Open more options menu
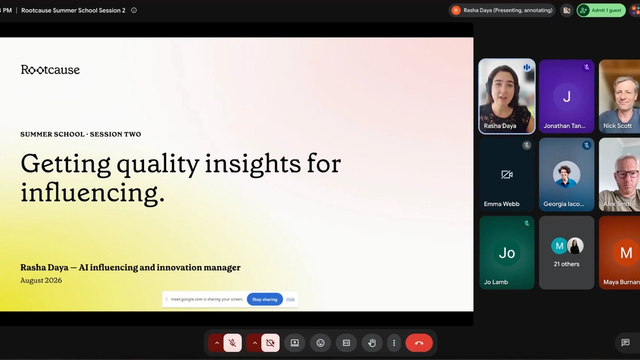The width and height of the screenshot is (640, 360). (394, 343)
